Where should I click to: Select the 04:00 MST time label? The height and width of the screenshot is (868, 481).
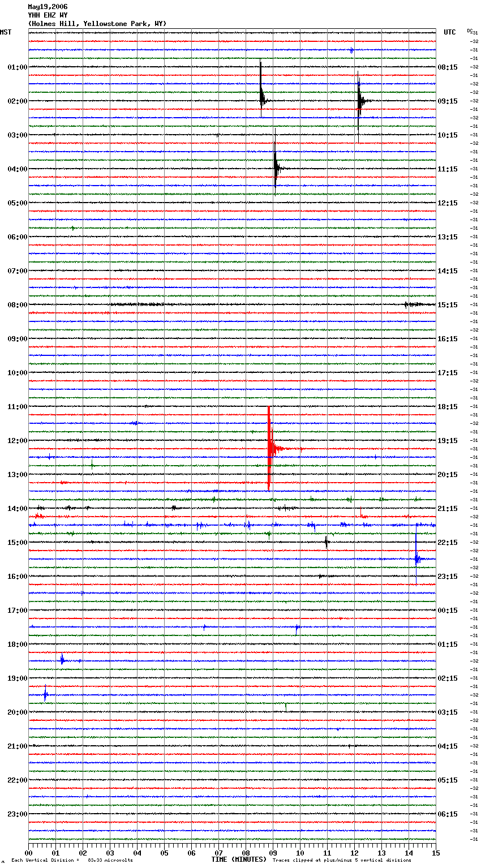18,169
